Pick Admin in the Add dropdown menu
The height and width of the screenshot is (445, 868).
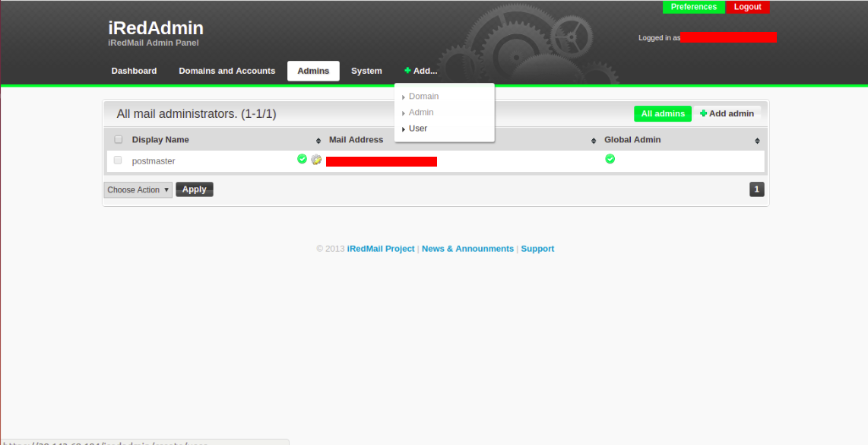[421, 112]
